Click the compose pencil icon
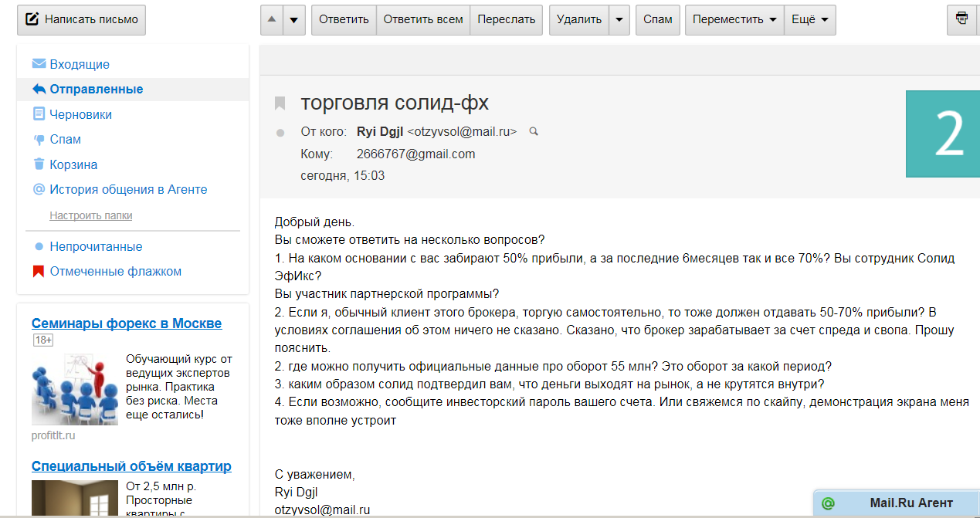The height and width of the screenshot is (518, 980). click(32, 19)
